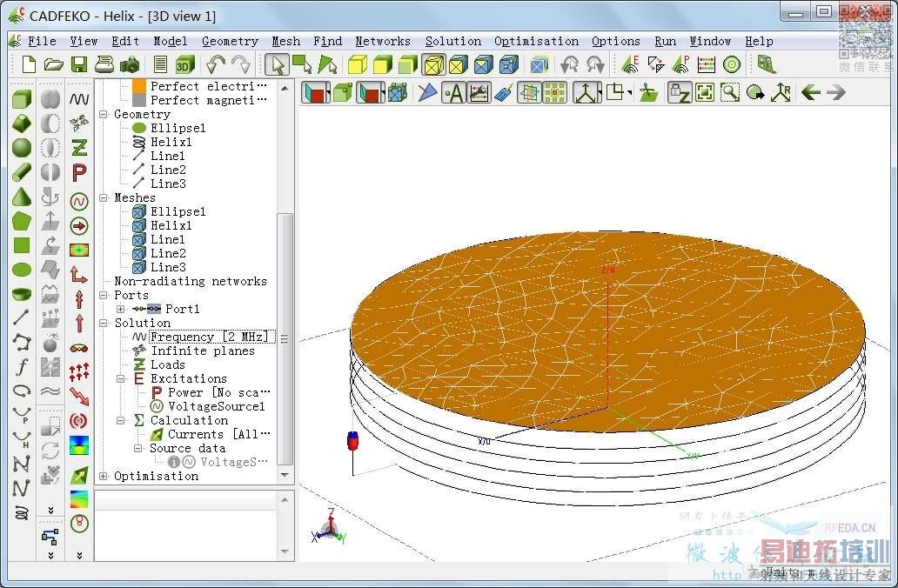Viewport: 898px width, 588px height.
Task: Expand the Port1 node
Action: pos(121,309)
